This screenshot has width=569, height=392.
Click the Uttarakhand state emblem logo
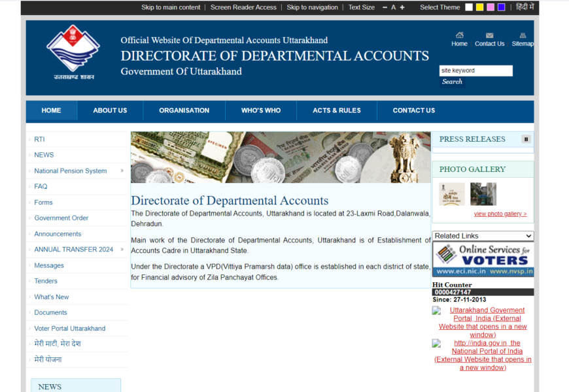pyautogui.click(x=73, y=49)
